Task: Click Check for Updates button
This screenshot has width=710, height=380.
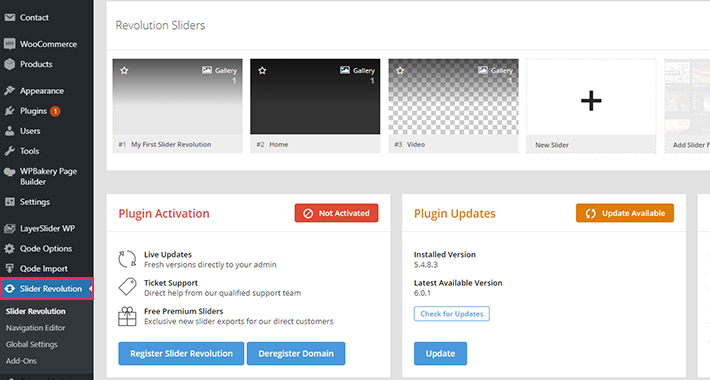Action: point(451,313)
